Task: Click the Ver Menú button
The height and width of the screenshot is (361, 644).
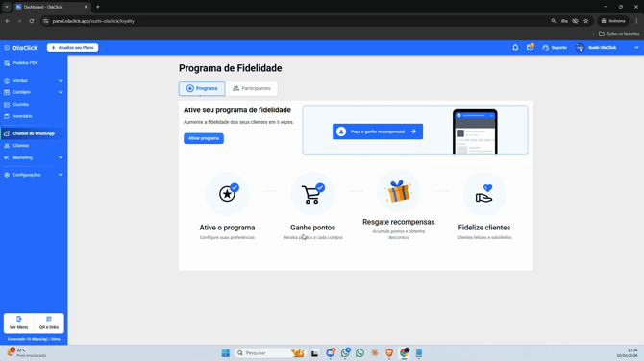Action: 18,323
